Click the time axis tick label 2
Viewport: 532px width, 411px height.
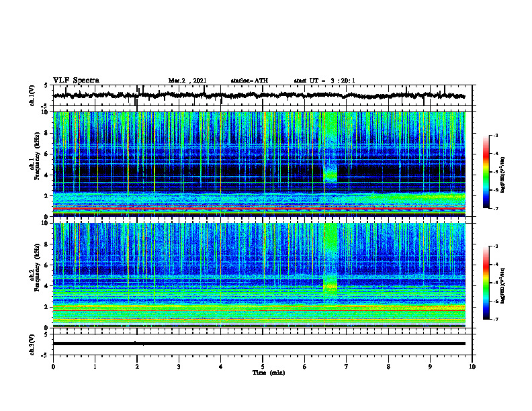pyautogui.click(x=137, y=367)
